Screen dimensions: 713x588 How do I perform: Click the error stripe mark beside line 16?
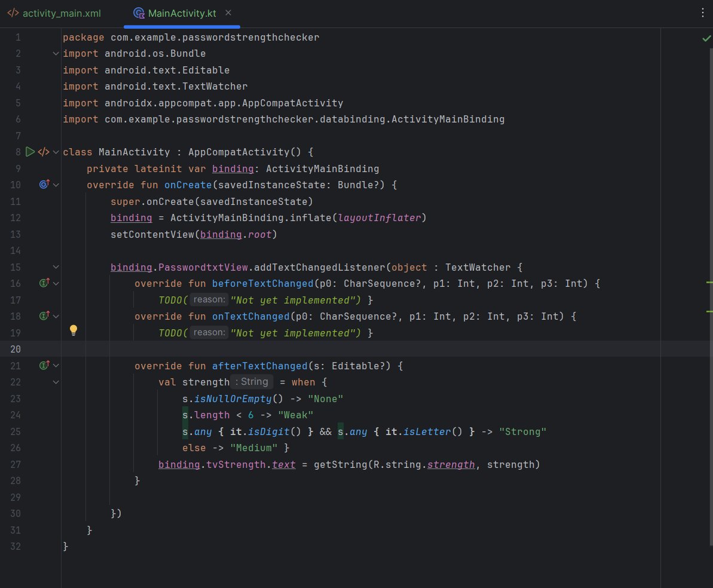[709, 283]
